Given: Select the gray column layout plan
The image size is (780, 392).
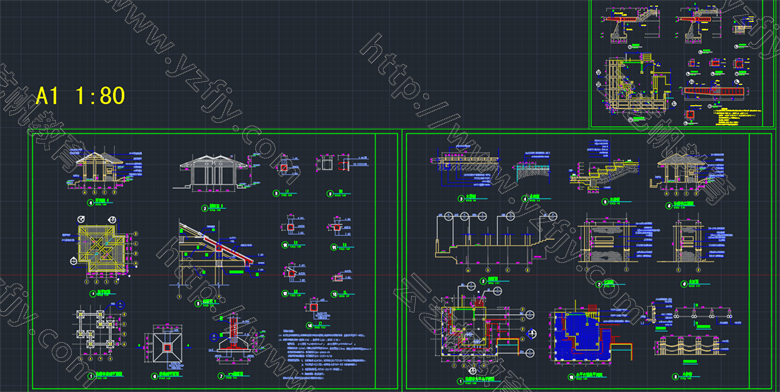Looking at the screenshot, I should pyautogui.click(x=98, y=329).
